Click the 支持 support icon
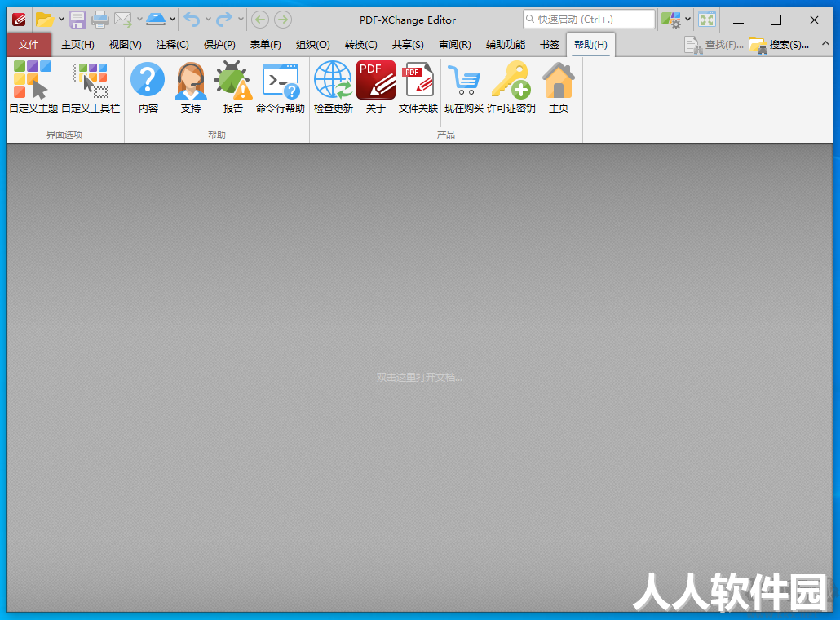The image size is (840, 620). click(190, 86)
